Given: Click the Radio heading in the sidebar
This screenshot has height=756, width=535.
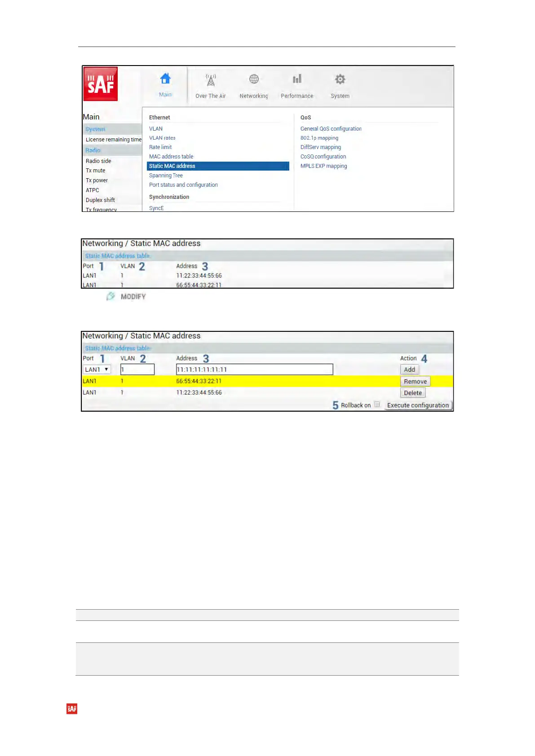Looking at the screenshot, I should [x=93, y=150].
